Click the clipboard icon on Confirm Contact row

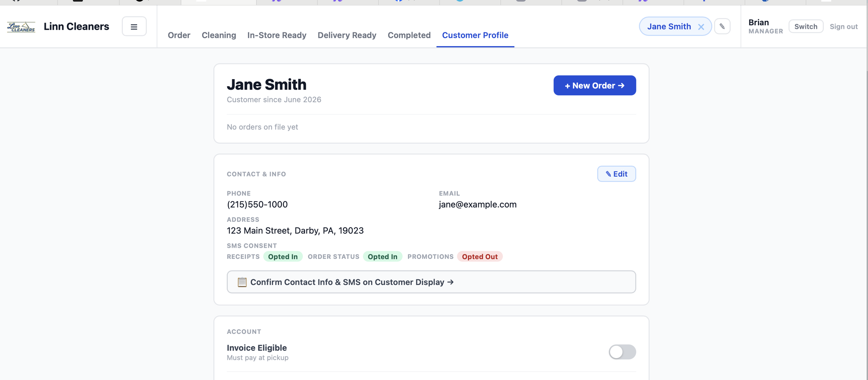[x=242, y=282]
